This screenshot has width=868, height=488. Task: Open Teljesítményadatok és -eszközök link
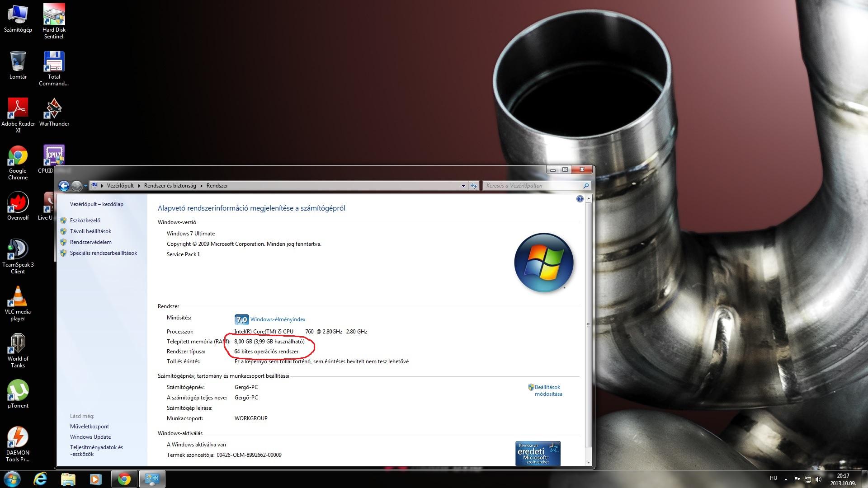(96, 450)
